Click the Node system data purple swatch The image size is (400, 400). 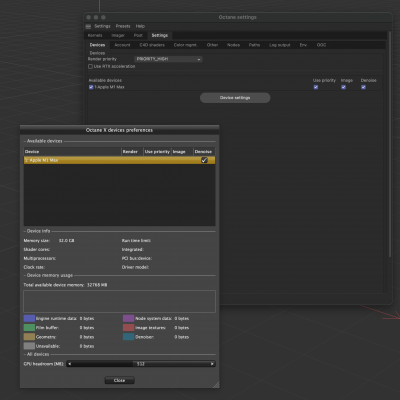click(x=128, y=318)
